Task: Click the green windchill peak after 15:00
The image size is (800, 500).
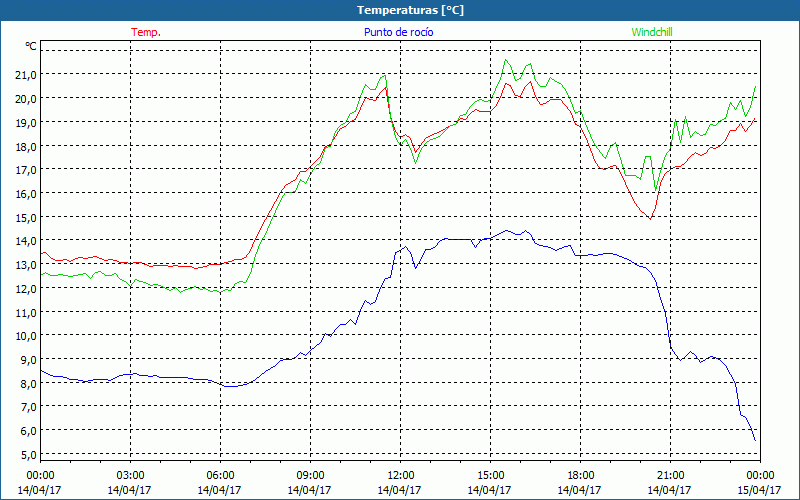Action: 506,60
